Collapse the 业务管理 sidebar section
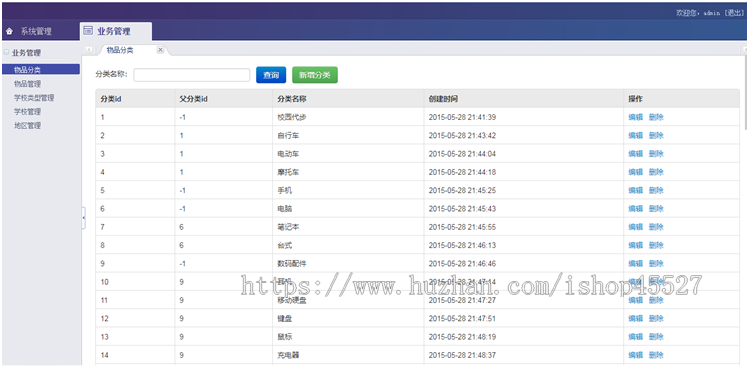 point(6,53)
